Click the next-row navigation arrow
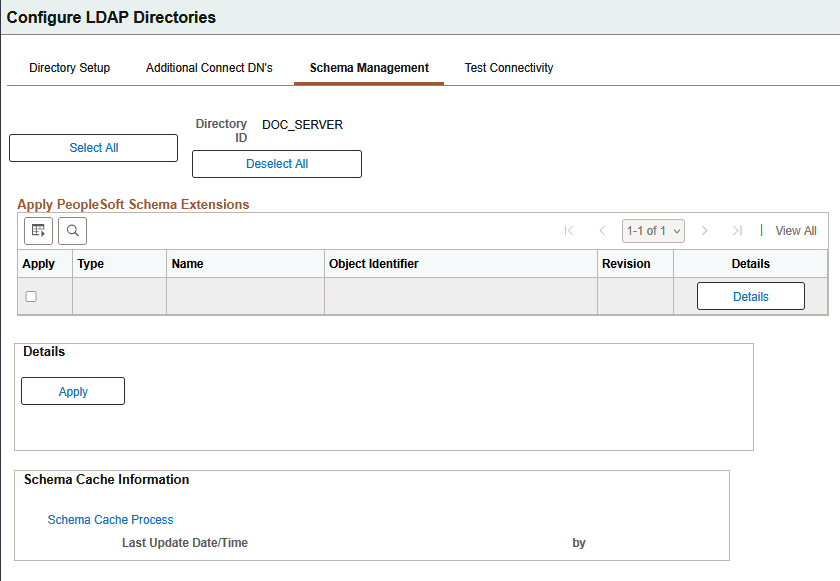This screenshot has height=581, width=840. [704, 230]
